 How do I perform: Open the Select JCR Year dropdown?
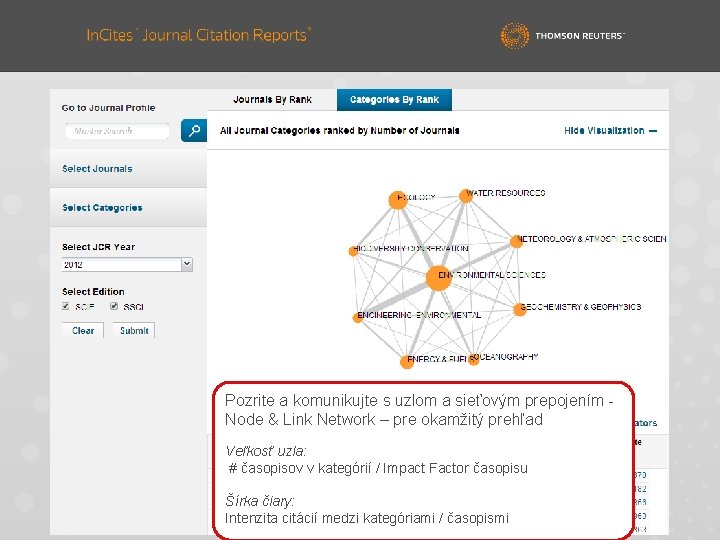pos(127,264)
